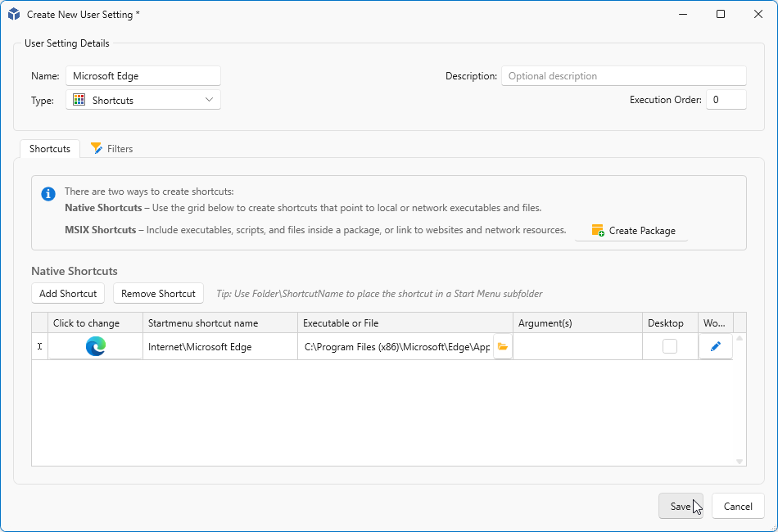Viewport: 778px width, 532px height.
Task: Focus the Description text field
Action: [x=623, y=76]
